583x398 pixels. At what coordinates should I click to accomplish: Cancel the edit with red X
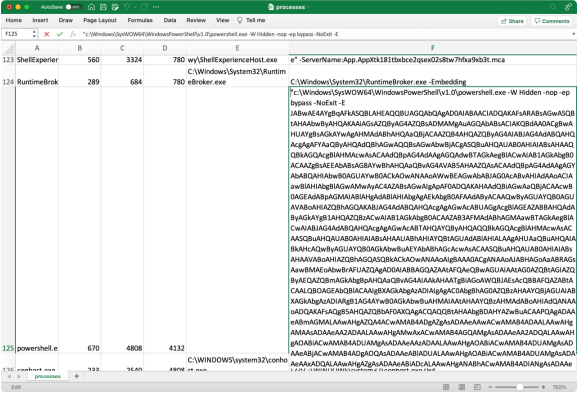[x=46, y=34]
